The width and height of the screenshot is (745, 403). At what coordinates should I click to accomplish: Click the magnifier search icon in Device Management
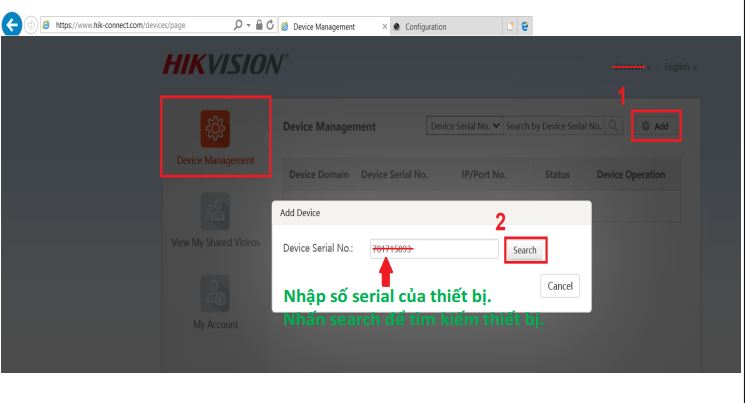pos(613,126)
